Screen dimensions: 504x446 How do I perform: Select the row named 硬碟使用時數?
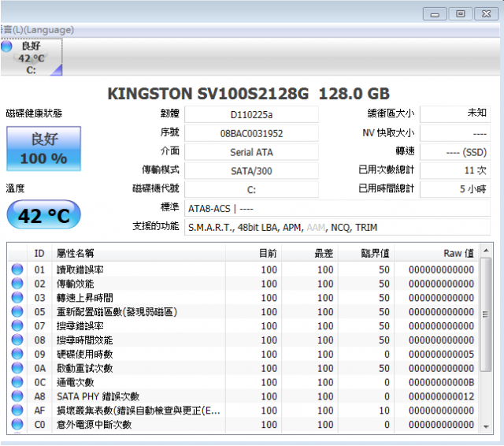(243, 355)
